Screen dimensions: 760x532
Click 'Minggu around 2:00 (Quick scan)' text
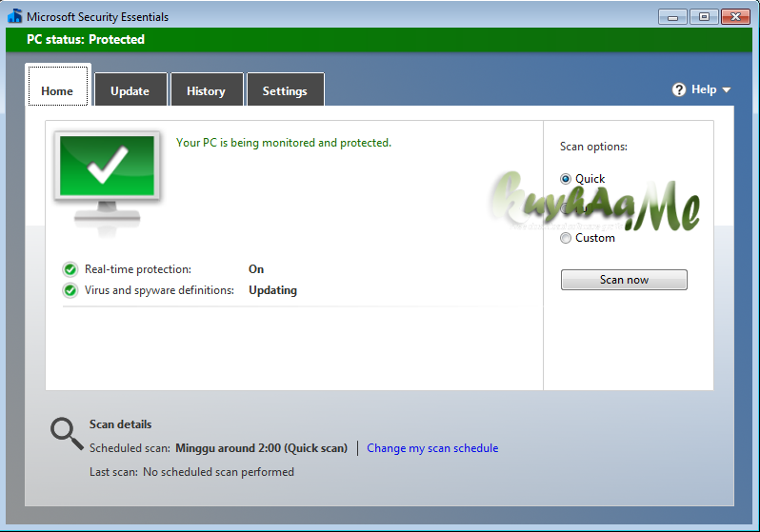(x=262, y=448)
